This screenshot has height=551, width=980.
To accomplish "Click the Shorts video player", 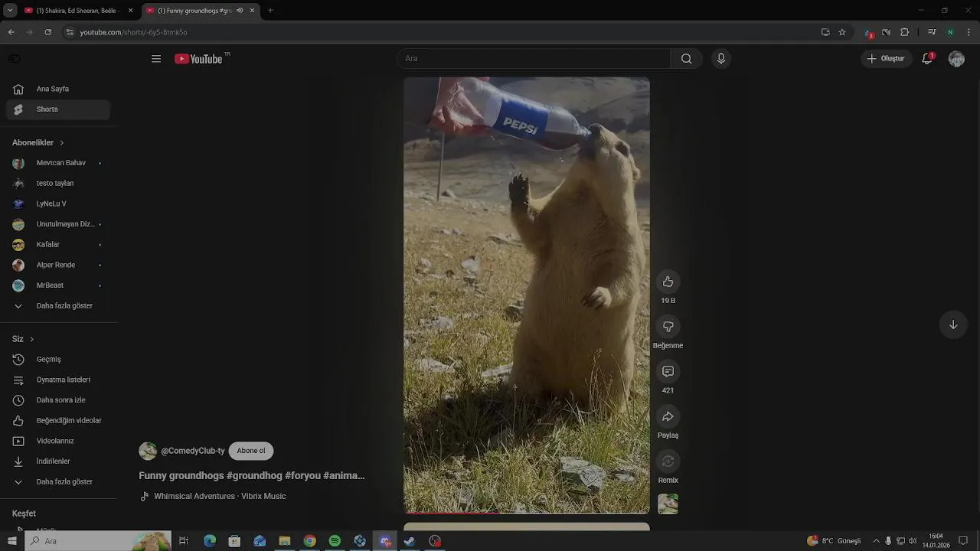I will tap(527, 295).
